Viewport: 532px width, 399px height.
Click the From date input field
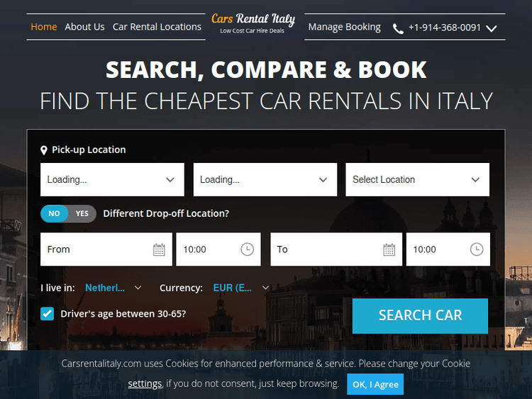106,249
